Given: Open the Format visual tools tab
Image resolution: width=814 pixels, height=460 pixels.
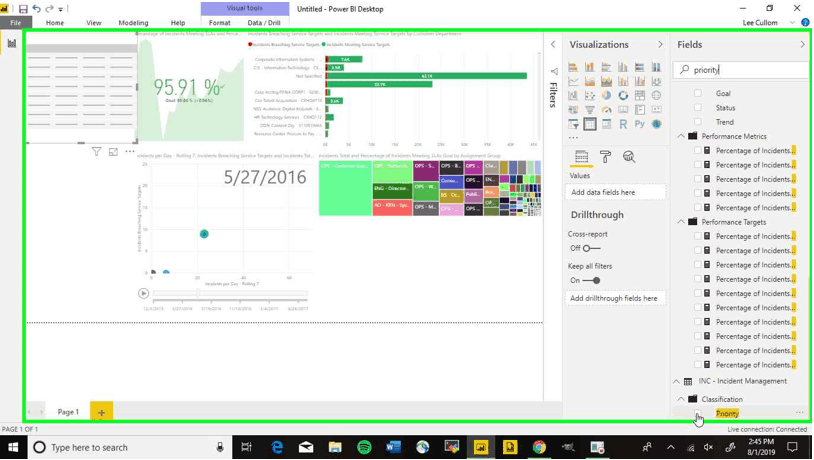Looking at the screenshot, I should coord(220,23).
